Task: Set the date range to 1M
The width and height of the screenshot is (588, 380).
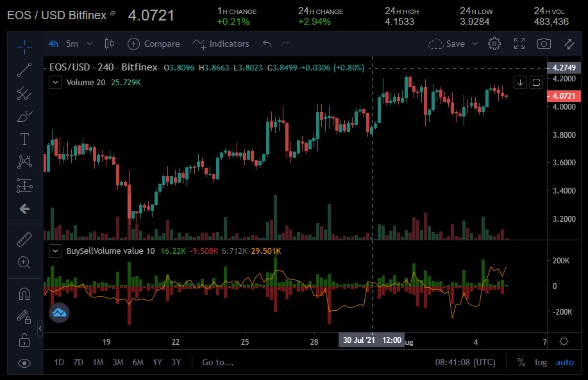Action: coord(98,363)
